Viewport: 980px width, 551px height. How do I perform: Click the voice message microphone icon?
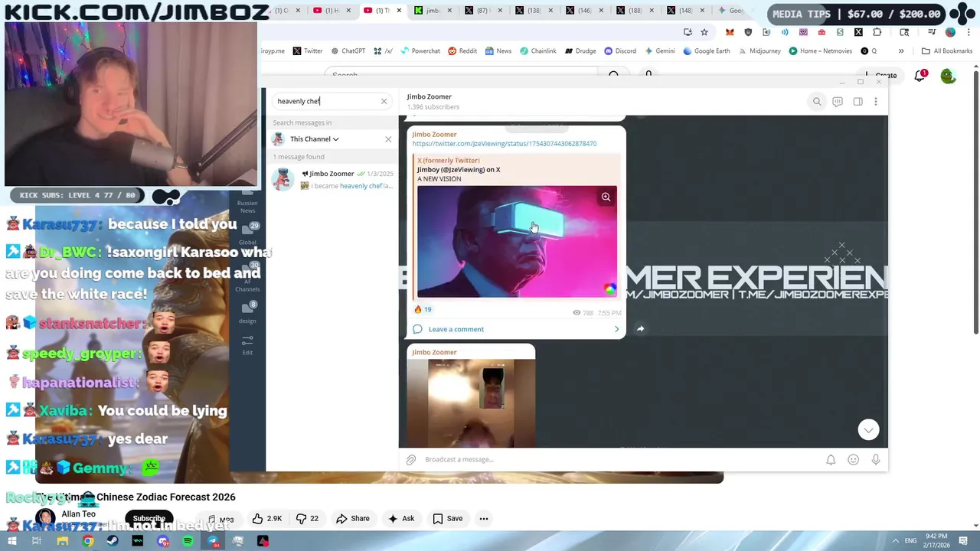[x=876, y=460]
